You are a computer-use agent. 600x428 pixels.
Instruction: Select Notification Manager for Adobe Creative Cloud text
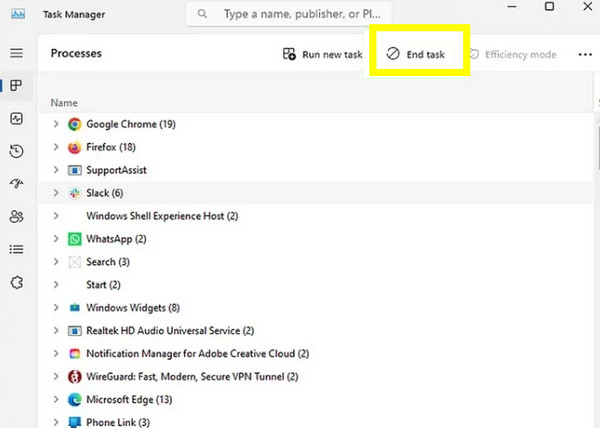pos(198,354)
